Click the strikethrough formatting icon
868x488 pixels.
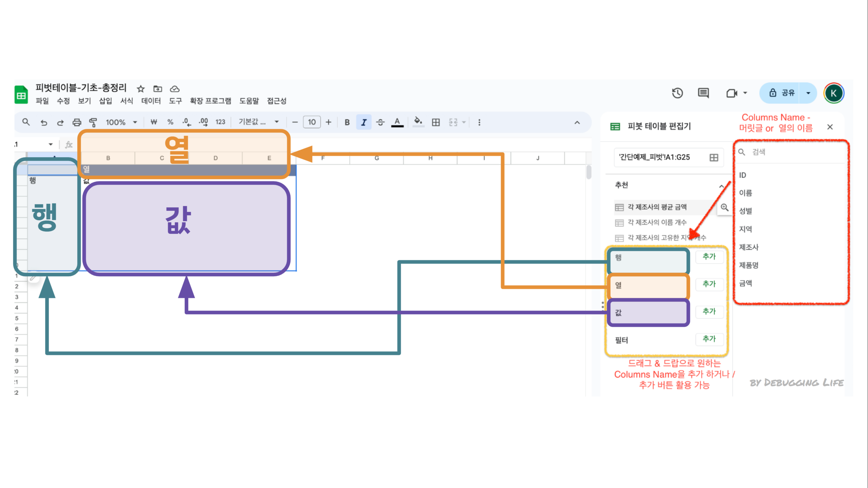pyautogui.click(x=380, y=122)
